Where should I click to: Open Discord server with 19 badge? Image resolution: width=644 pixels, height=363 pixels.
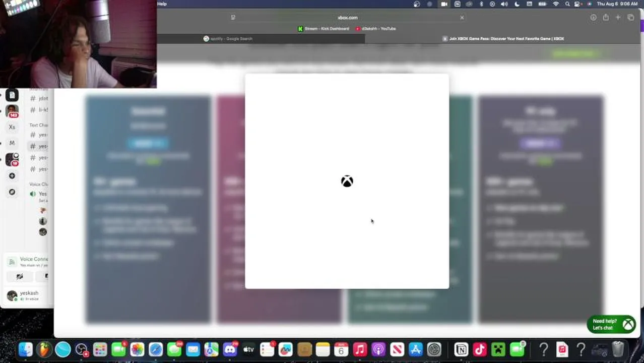12,159
